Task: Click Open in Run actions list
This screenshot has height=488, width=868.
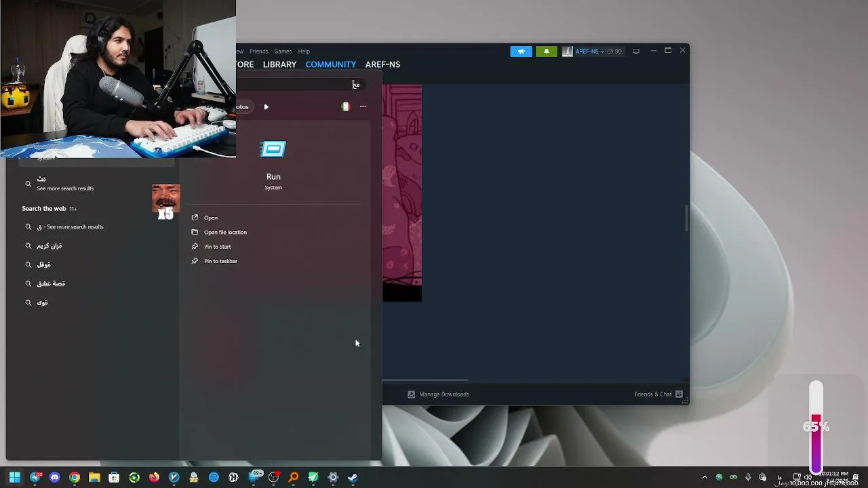Action: (x=210, y=218)
